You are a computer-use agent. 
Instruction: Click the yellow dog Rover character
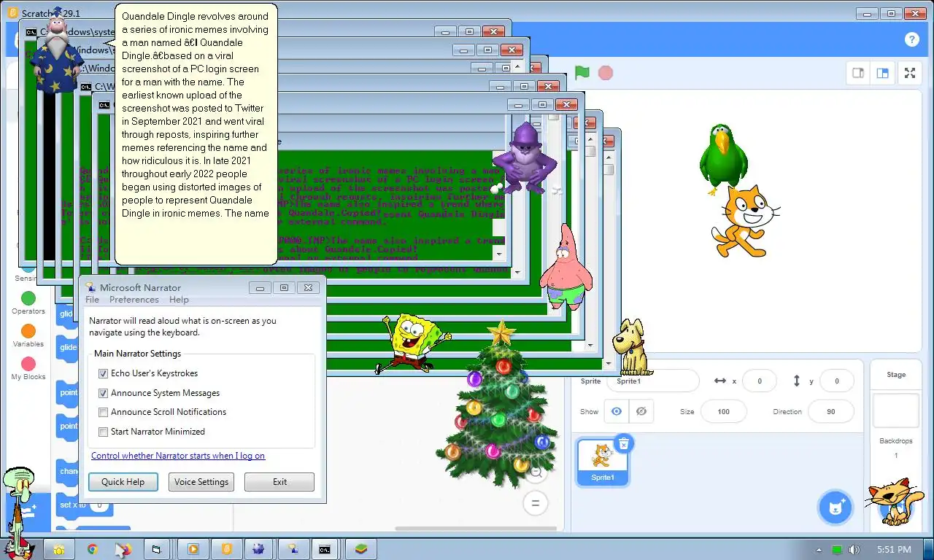pos(632,347)
